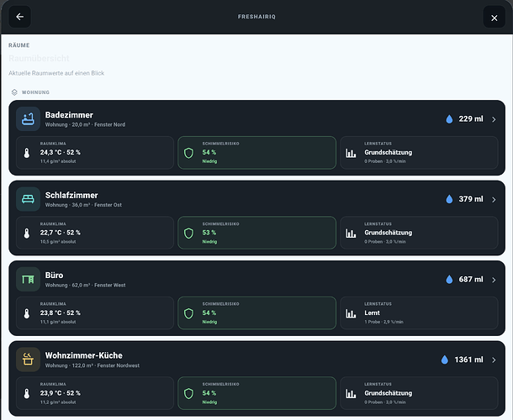This screenshot has height=420, width=513.
Task: Click the Schlafzimmer bed icon
Action: [28, 199]
